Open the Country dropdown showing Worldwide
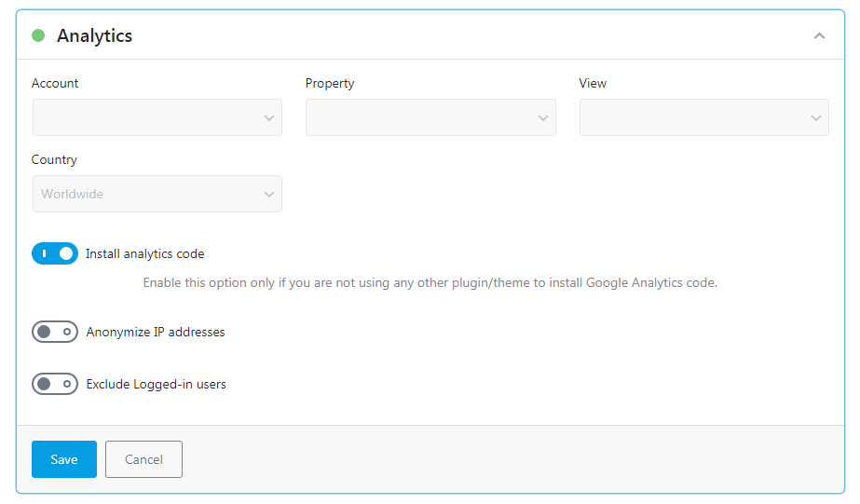Viewport: 860px width, 504px height. [x=157, y=195]
